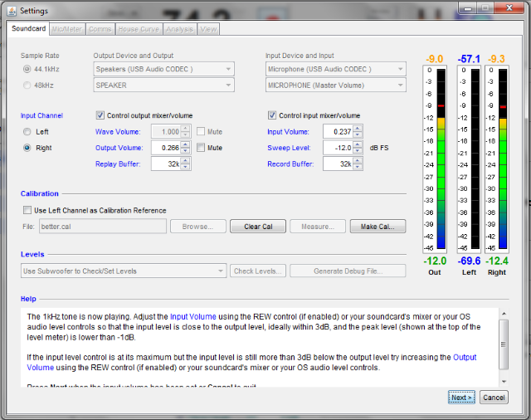Image resolution: width=531 pixels, height=420 pixels.
Task: Click the Input Volume value field
Action: tap(338, 131)
